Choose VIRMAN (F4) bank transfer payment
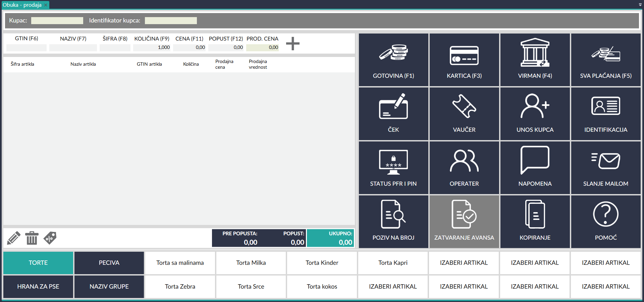Screen dimensions: 644x302 click(535, 60)
